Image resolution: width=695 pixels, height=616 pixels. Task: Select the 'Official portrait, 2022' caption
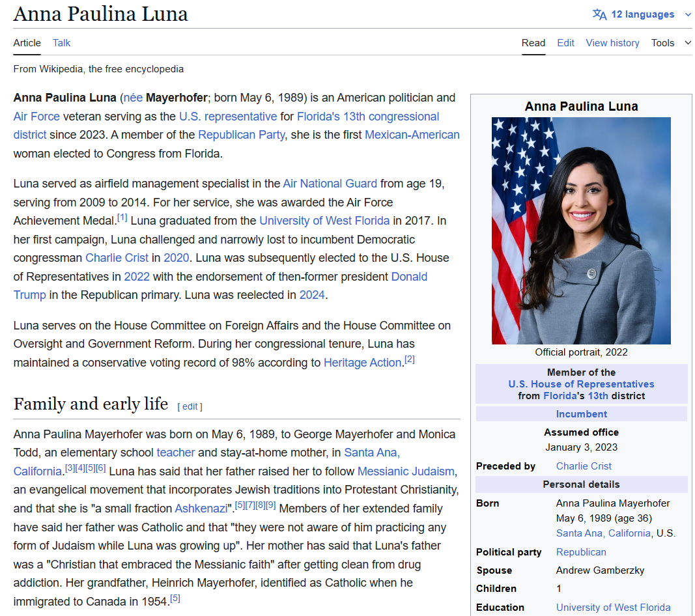click(x=581, y=352)
